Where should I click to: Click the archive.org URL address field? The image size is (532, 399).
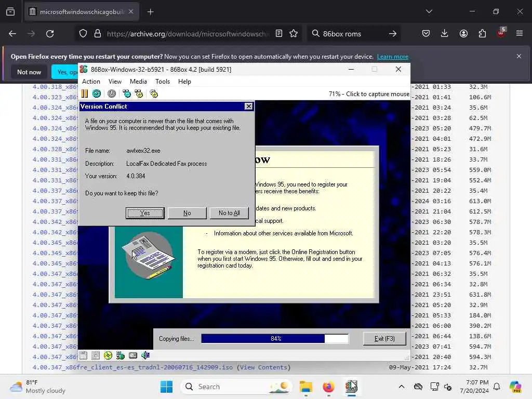pos(188,34)
